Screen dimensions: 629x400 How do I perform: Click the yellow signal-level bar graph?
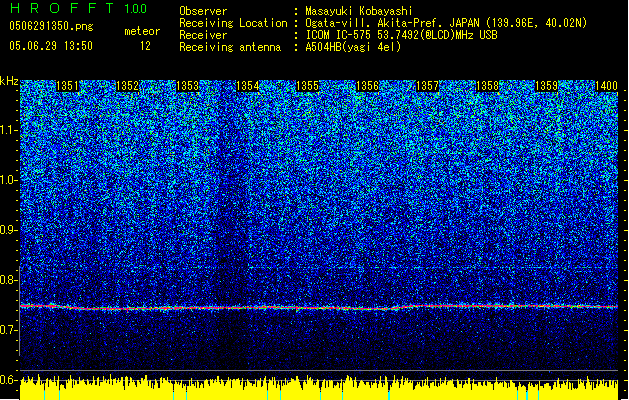tap(319, 387)
